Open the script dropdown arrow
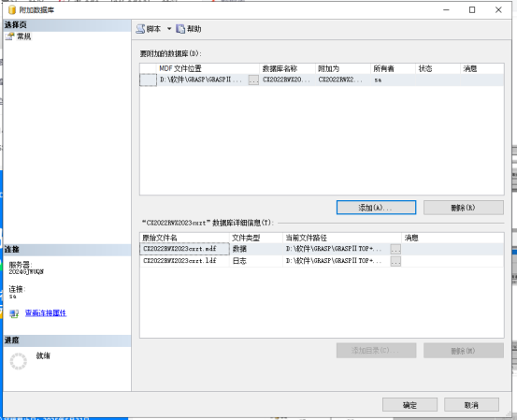 [169, 29]
